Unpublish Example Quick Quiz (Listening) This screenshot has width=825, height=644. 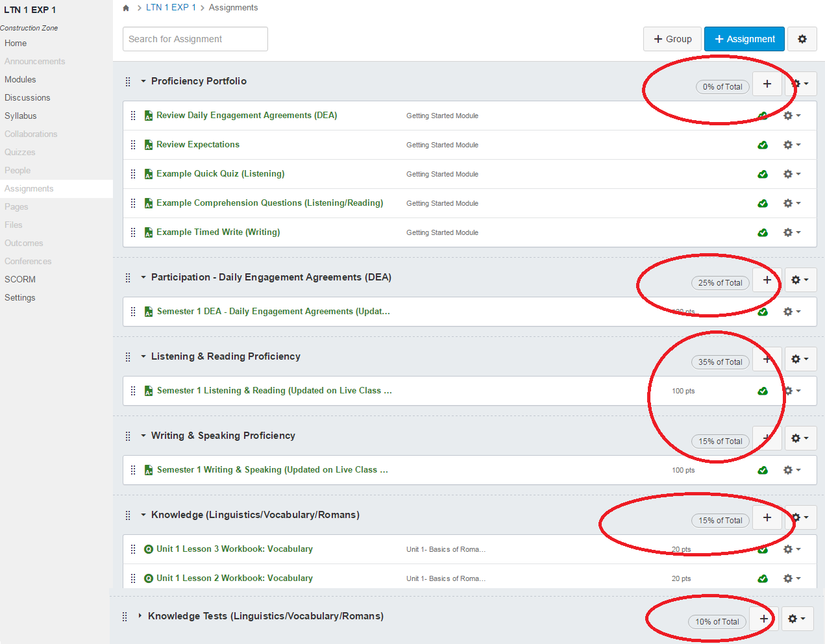pos(763,174)
